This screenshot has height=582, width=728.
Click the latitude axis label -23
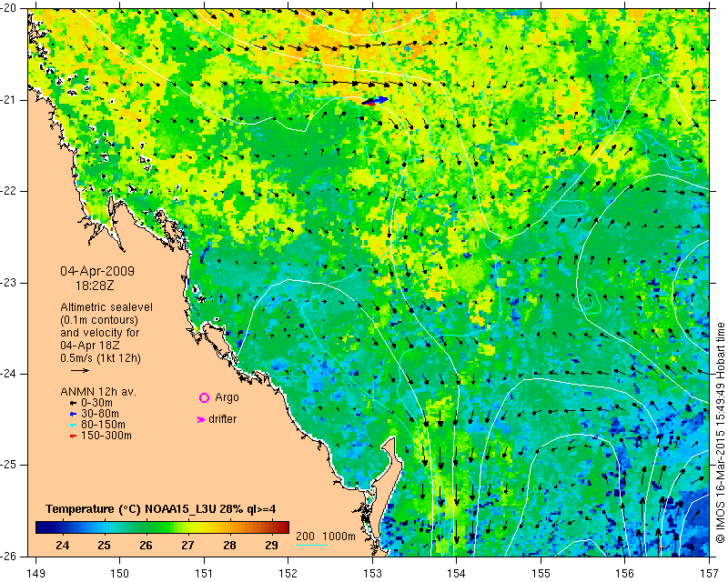click(x=8, y=283)
